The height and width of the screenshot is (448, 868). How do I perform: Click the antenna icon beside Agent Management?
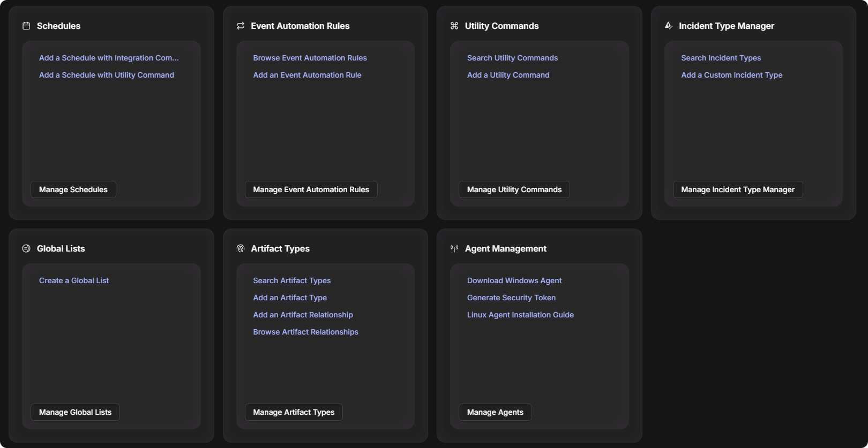454,248
